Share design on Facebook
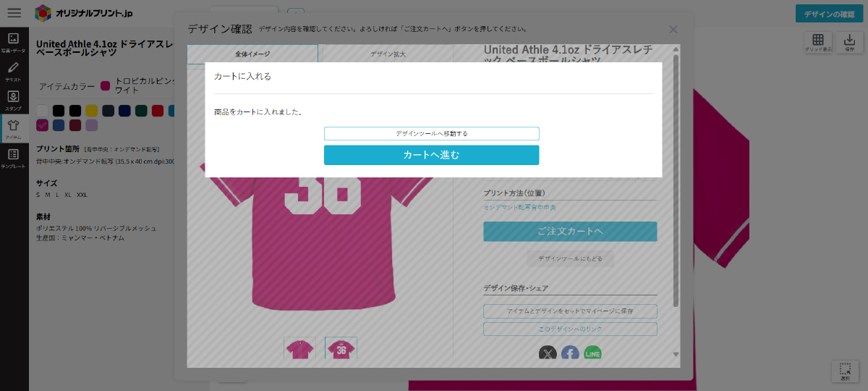868x391 pixels. [570, 353]
